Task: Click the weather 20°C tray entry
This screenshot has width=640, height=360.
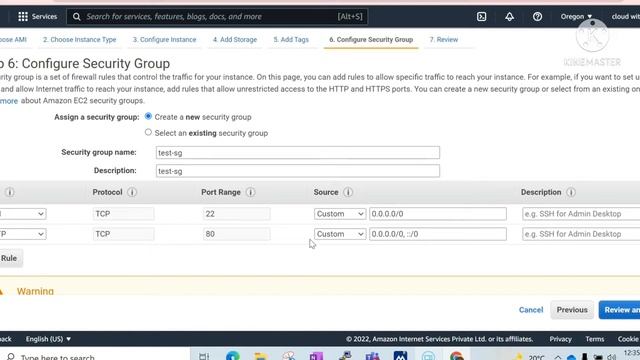Action: tap(529, 357)
